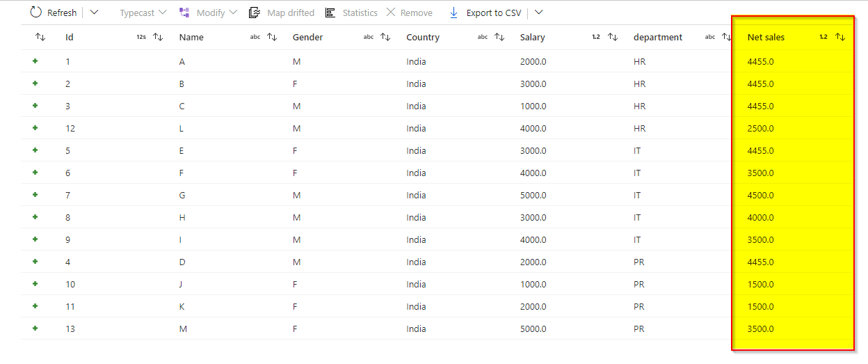Click the Export download arrow icon
This screenshot has height=364, width=868.
[x=454, y=13]
